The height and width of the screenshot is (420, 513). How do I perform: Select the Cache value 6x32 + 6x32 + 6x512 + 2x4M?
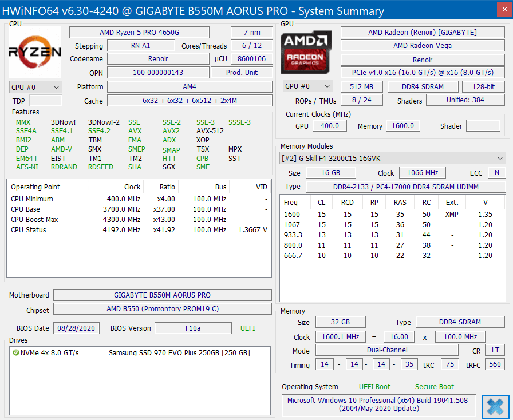point(190,101)
